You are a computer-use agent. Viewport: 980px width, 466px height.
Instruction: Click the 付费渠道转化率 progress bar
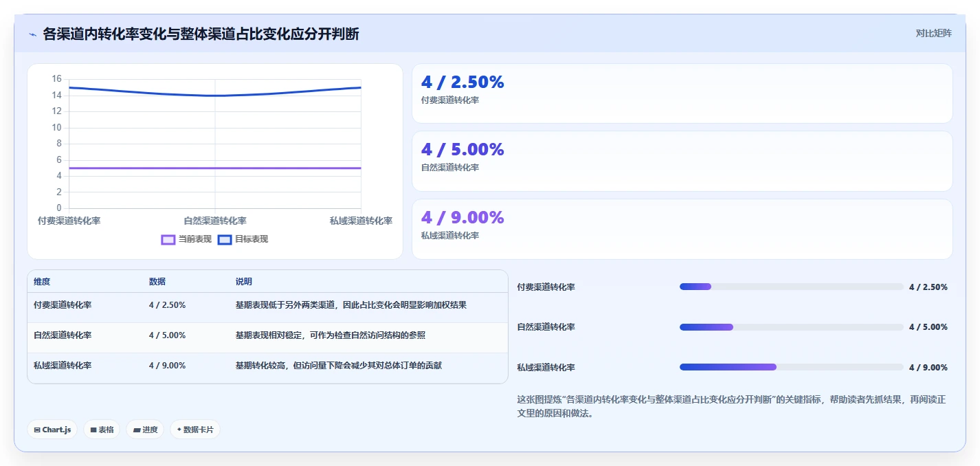point(792,287)
